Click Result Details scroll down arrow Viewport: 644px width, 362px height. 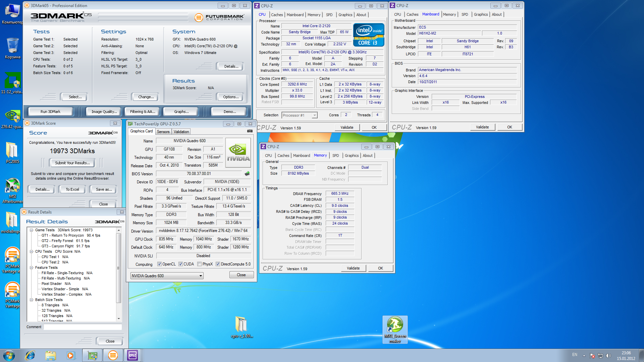coord(119,319)
